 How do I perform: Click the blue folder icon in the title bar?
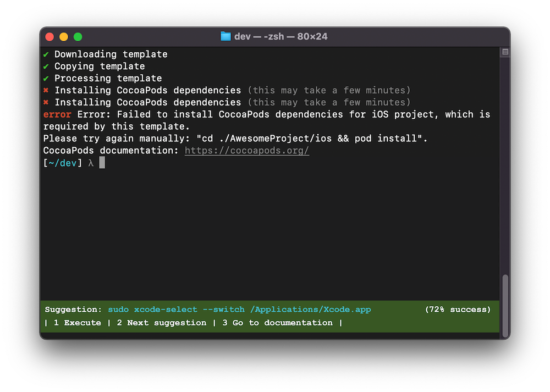coord(225,36)
